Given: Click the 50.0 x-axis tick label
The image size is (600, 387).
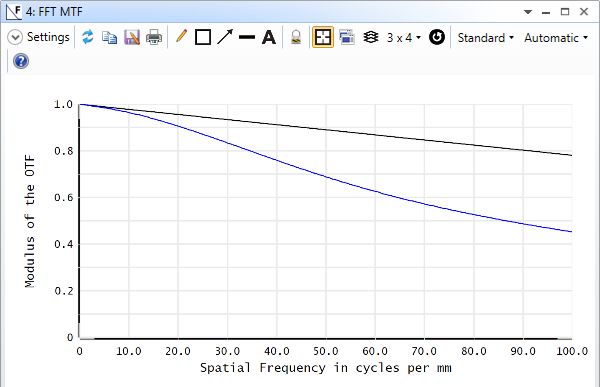Looking at the screenshot, I should pyautogui.click(x=326, y=351).
